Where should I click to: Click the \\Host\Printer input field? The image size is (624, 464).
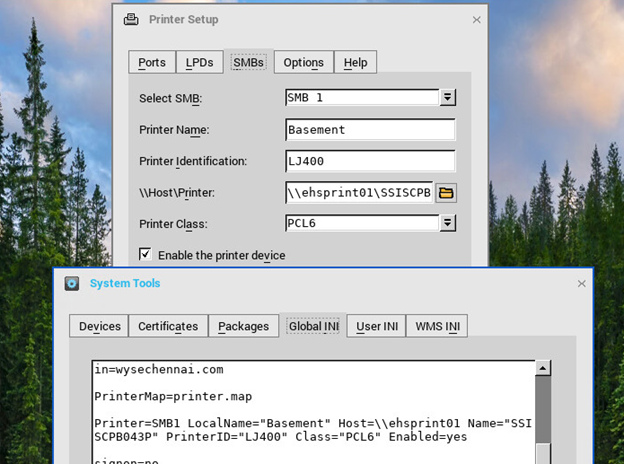(359, 193)
